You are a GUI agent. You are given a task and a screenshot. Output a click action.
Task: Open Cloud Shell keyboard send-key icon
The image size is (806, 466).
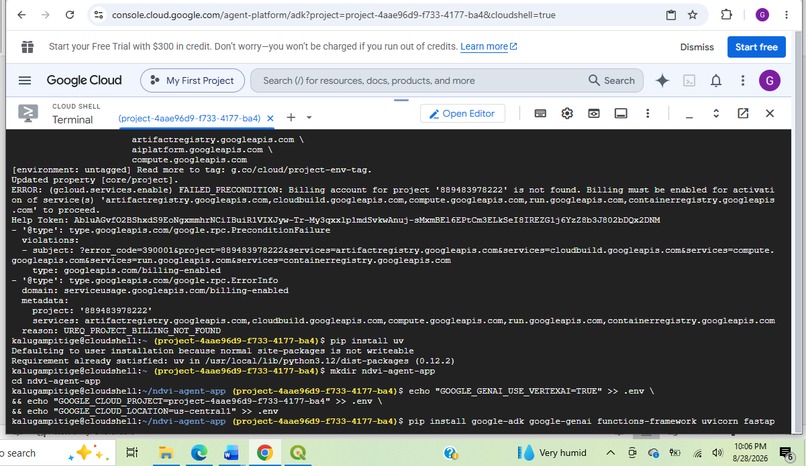point(540,114)
